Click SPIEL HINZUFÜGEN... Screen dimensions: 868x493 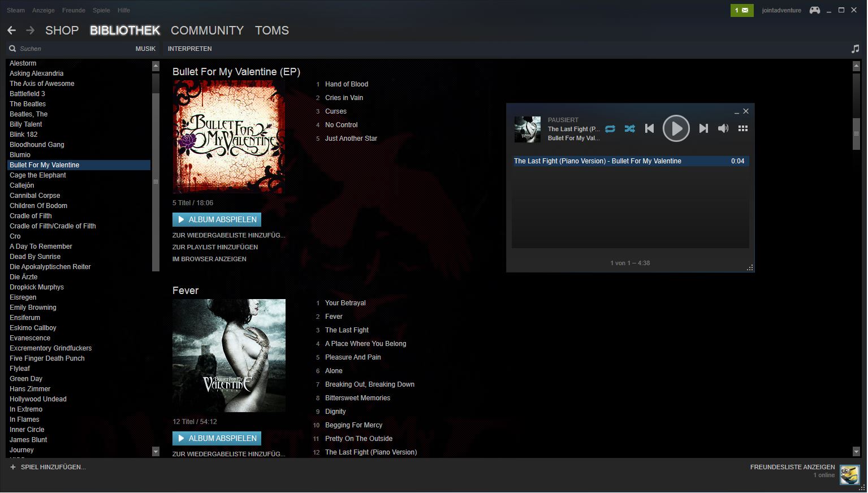tap(53, 468)
